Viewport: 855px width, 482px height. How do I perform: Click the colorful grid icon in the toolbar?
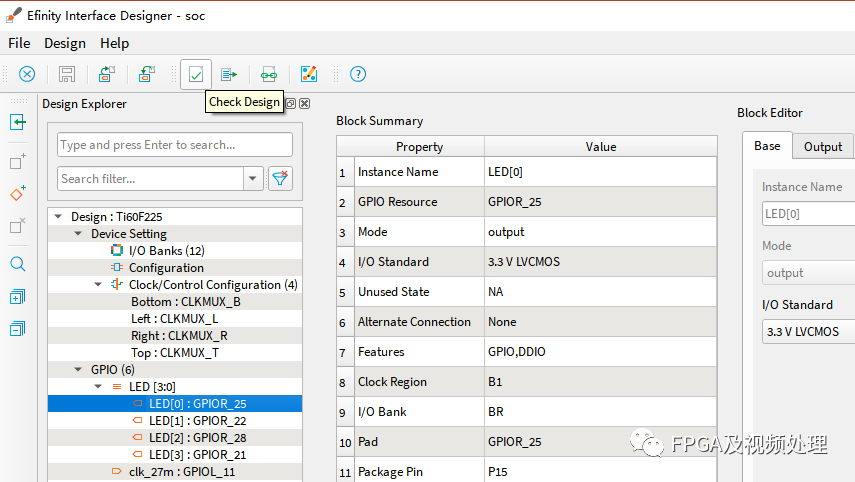tap(308, 74)
